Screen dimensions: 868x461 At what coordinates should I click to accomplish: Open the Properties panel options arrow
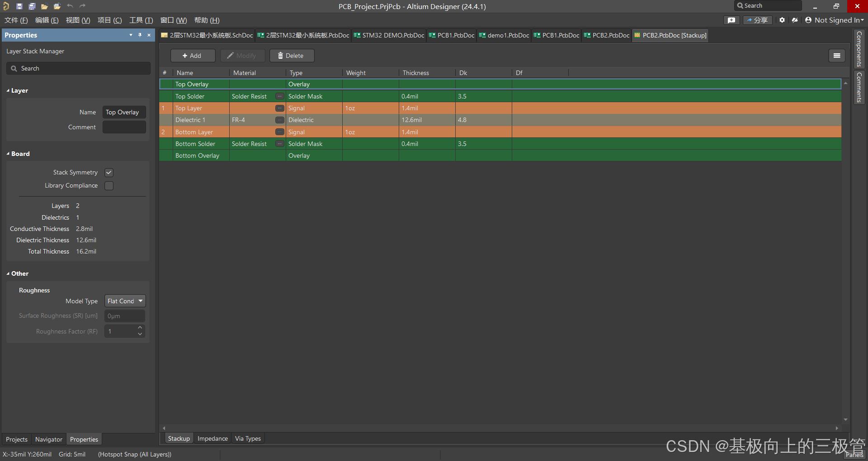[131, 35]
